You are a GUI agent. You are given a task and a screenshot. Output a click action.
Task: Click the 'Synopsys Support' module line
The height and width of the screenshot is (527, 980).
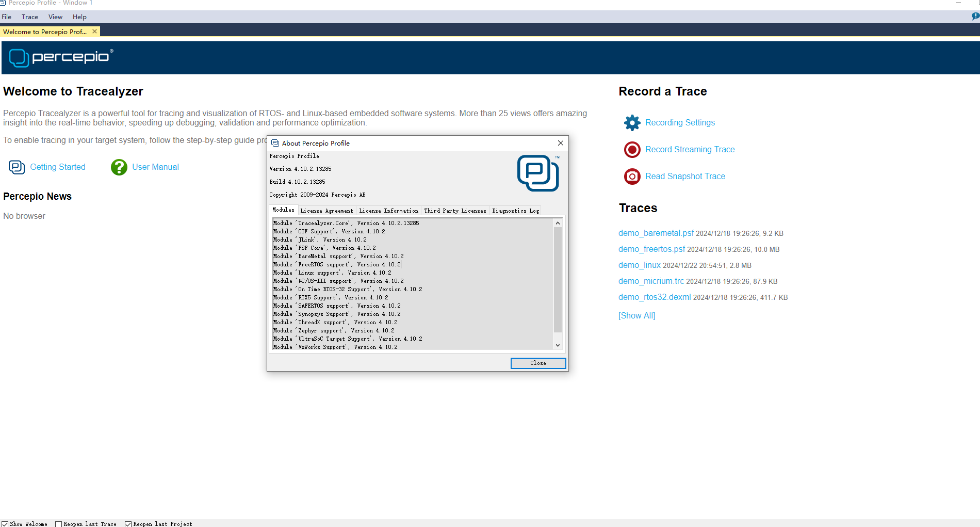(337, 314)
